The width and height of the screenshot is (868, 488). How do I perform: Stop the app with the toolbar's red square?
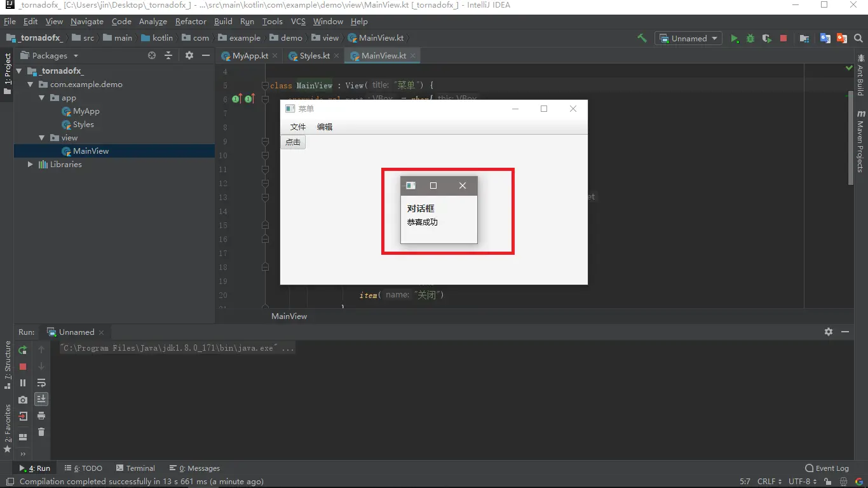(x=783, y=38)
